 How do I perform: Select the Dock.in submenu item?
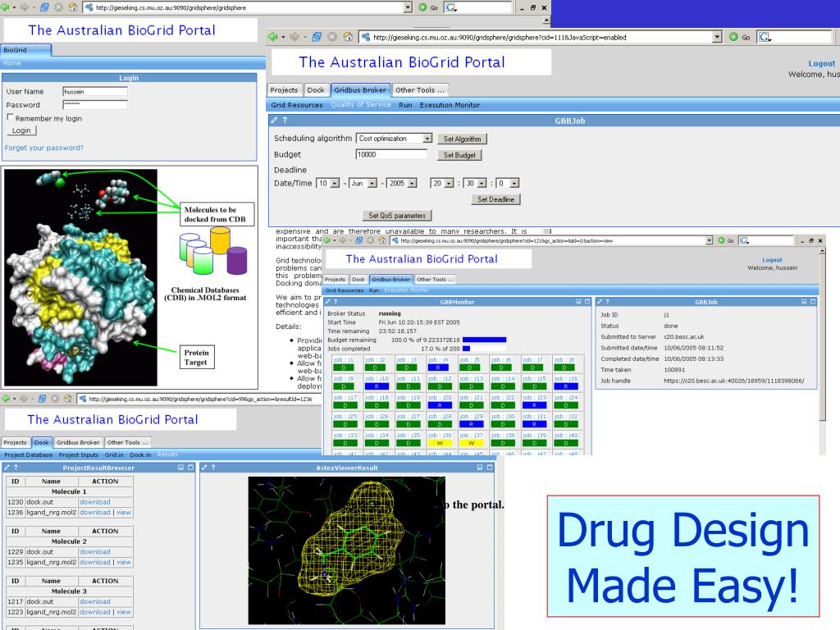coord(140,454)
